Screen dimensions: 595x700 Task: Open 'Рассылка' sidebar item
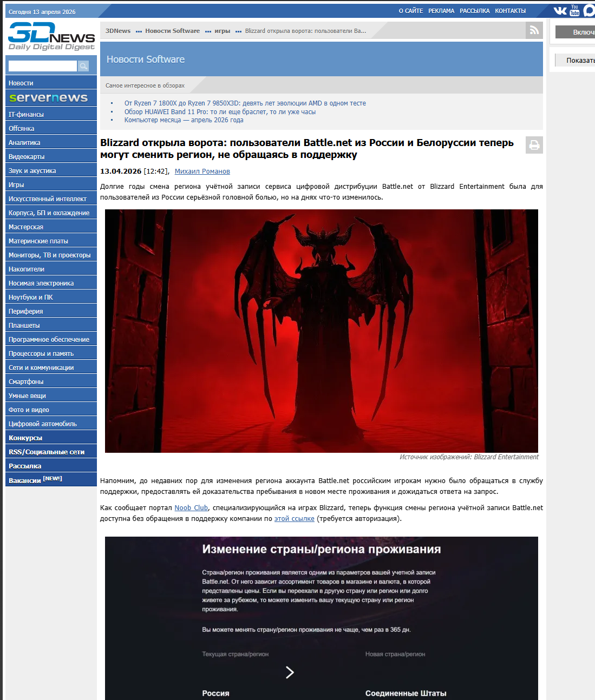(x=51, y=466)
